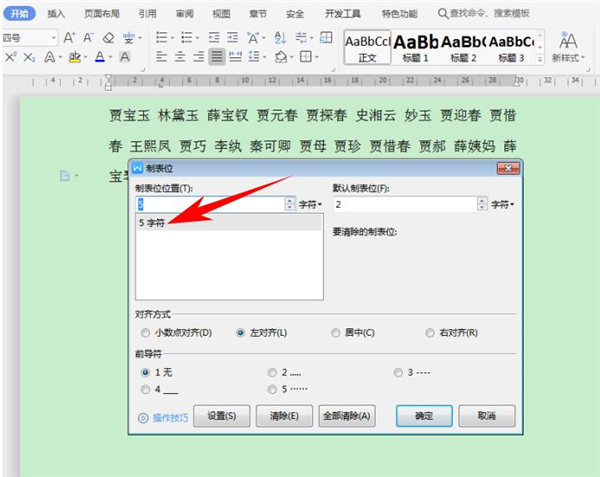
Task: Click the bulleted list icon
Action: pyautogui.click(x=161, y=37)
